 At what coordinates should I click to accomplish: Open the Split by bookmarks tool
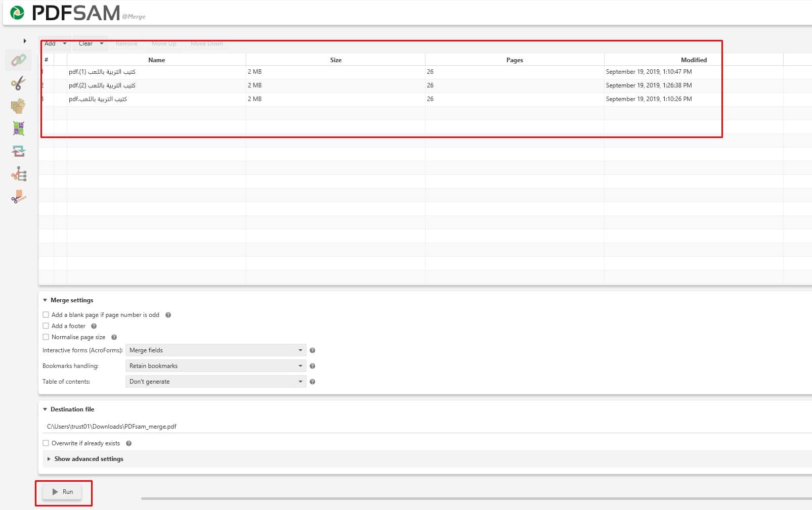tap(19, 174)
